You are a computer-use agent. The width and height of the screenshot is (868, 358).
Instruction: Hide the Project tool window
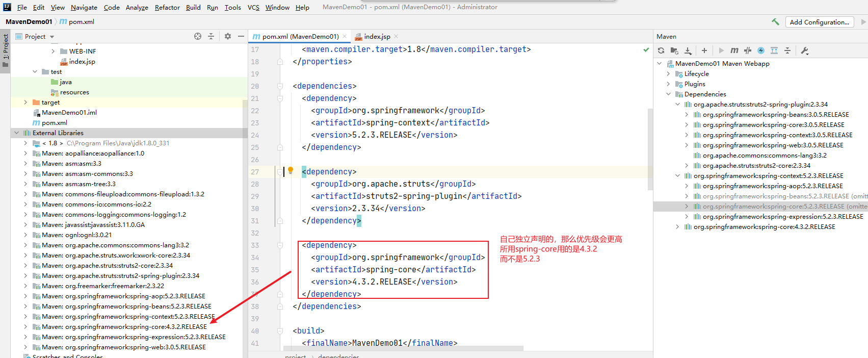click(241, 36)
